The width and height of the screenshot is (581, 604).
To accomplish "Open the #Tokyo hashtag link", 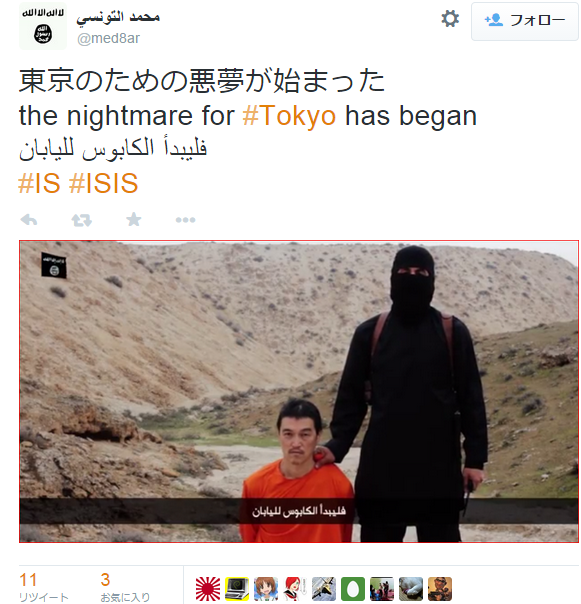I will coord(289,116).
